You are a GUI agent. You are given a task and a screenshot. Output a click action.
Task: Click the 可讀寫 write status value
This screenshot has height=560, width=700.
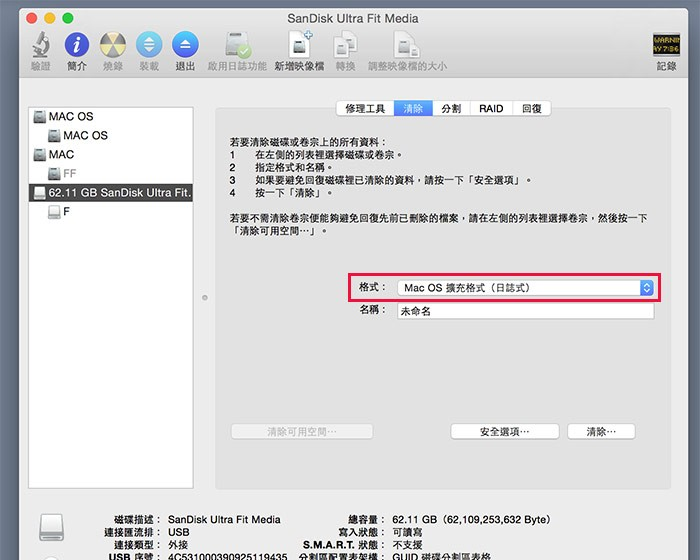[407, 532]
